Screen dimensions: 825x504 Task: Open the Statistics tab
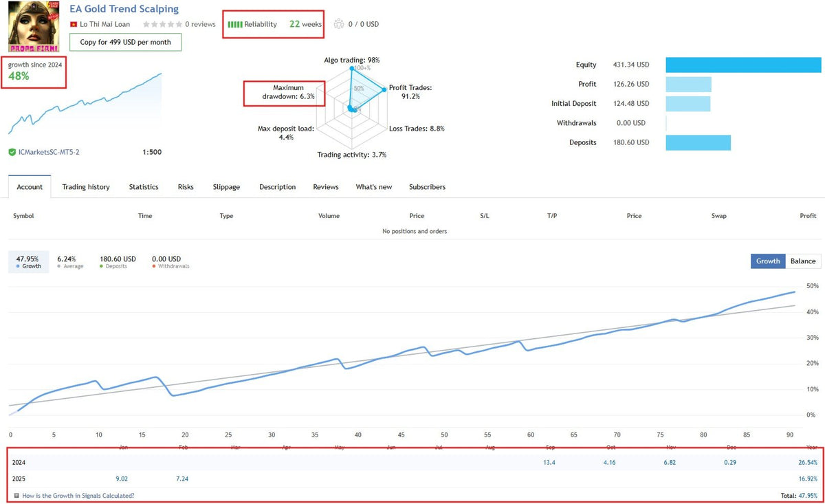[x=143, y=186]
